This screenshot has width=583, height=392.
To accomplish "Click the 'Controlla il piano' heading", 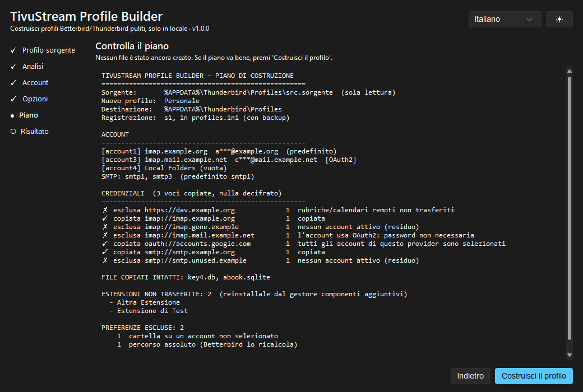I will 132,46.
